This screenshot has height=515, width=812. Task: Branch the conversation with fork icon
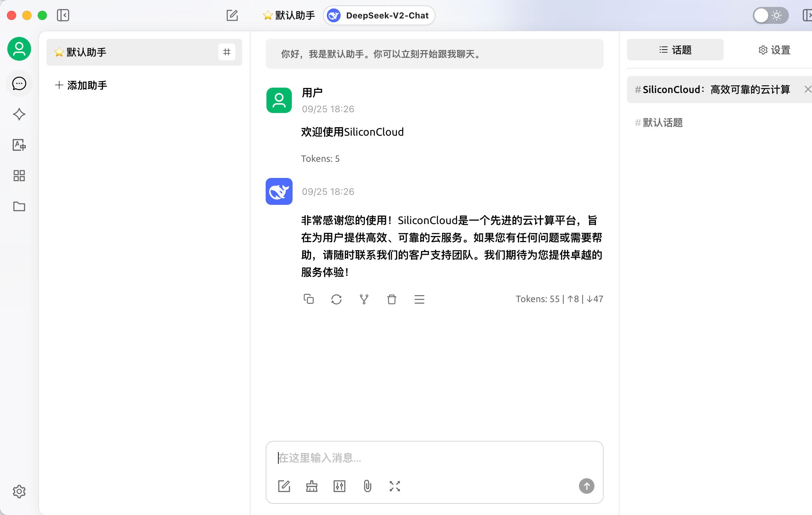[x=364, y=299]
